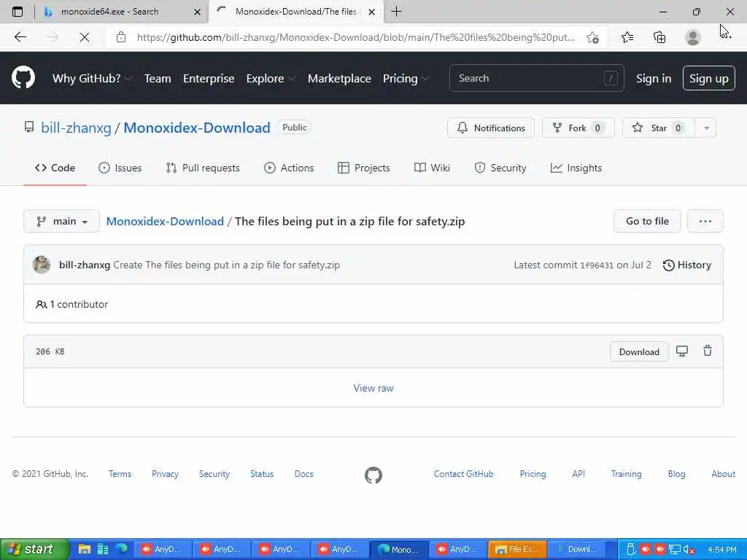Open the browser profile avatar
The height and width of the screenshot is (560, 747).
tap(692, 37)
